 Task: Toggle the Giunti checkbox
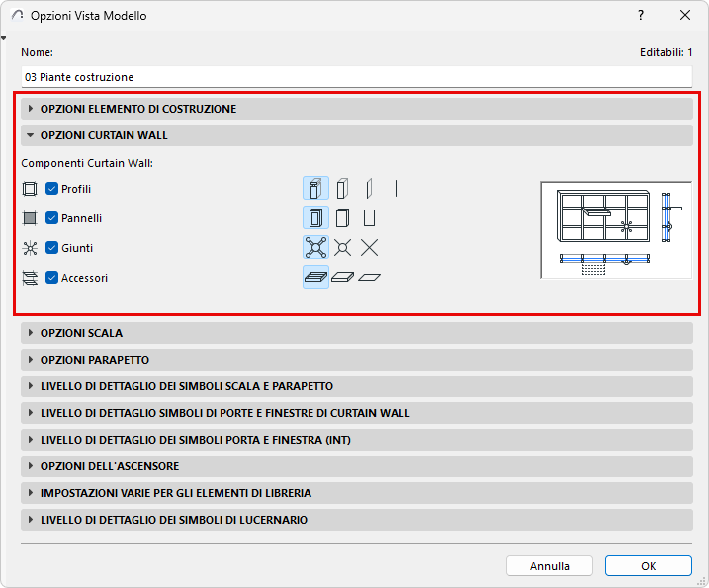tap(52, 248)
